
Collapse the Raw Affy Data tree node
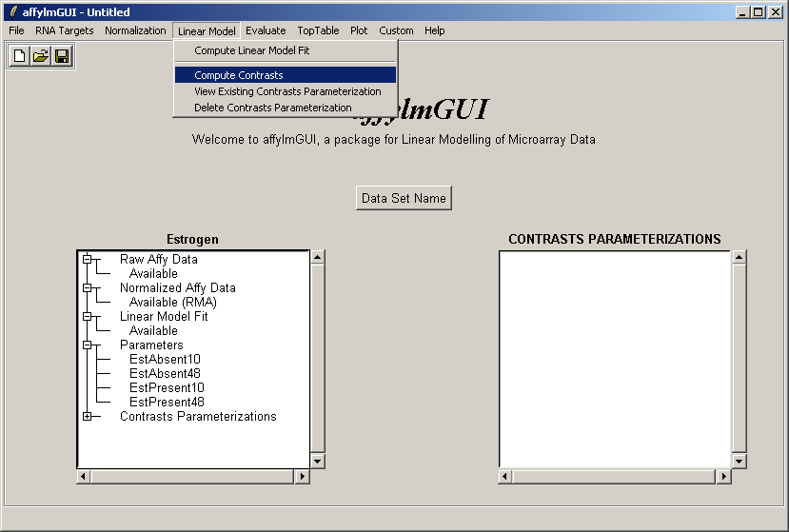[x=88, y=259]
